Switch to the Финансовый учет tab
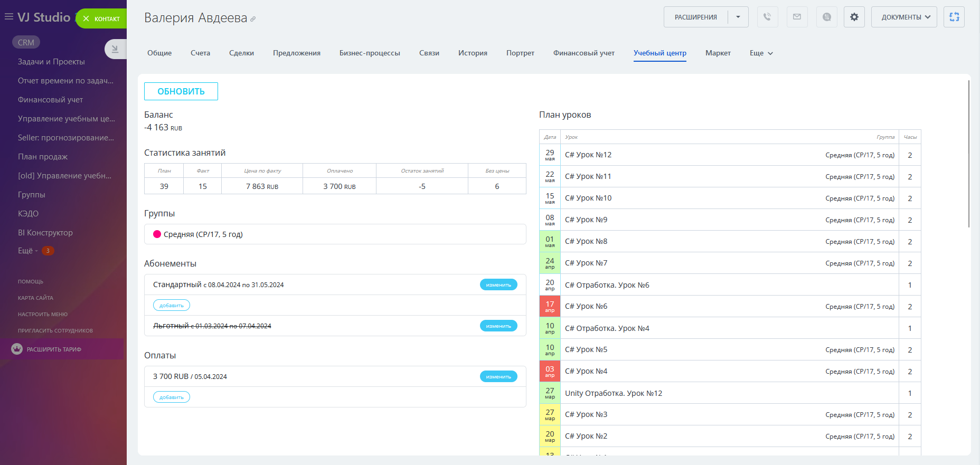The height and width of the screenshot is (465, 980). point(583,53)
